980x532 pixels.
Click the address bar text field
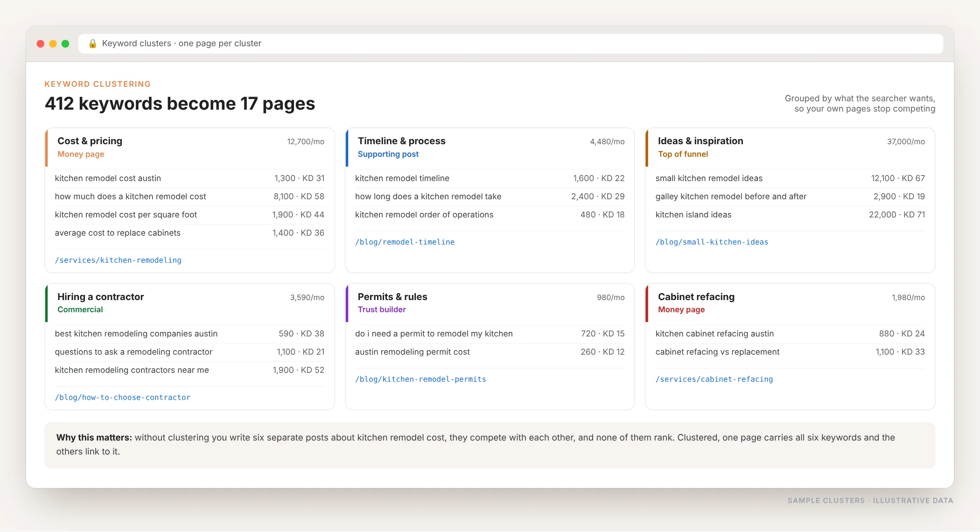pos(511,43)
